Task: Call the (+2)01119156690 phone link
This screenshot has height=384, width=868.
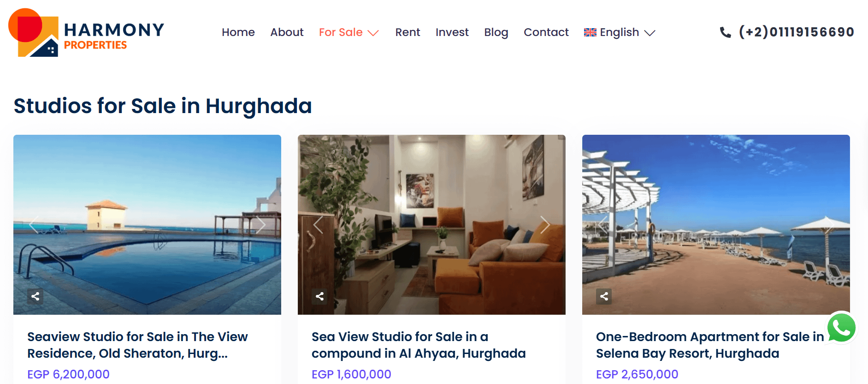Action: click(x=796, y=32)
